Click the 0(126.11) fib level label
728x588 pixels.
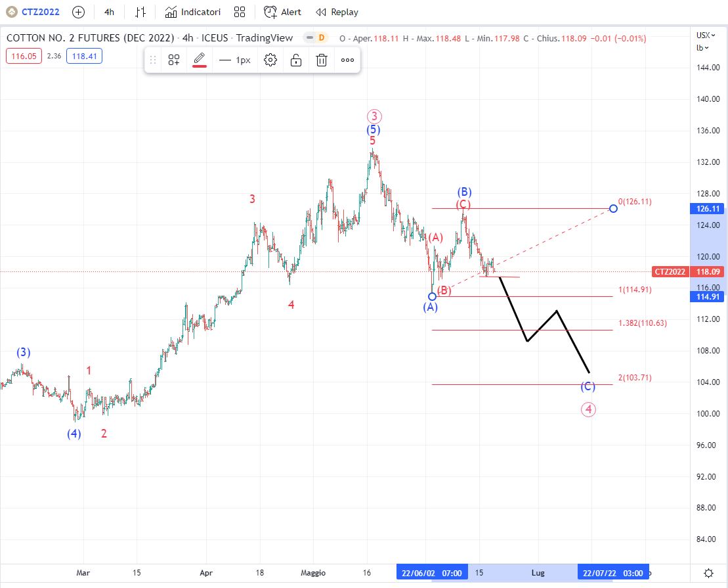(x=635, y=202)
